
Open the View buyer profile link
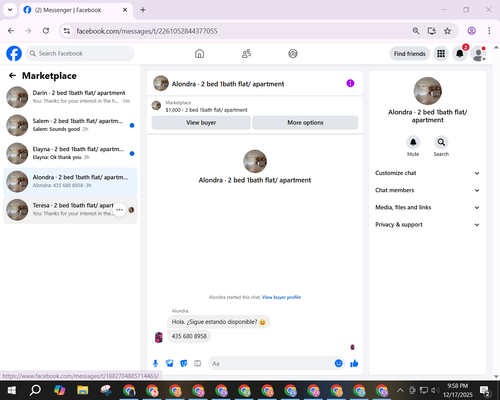281,297
